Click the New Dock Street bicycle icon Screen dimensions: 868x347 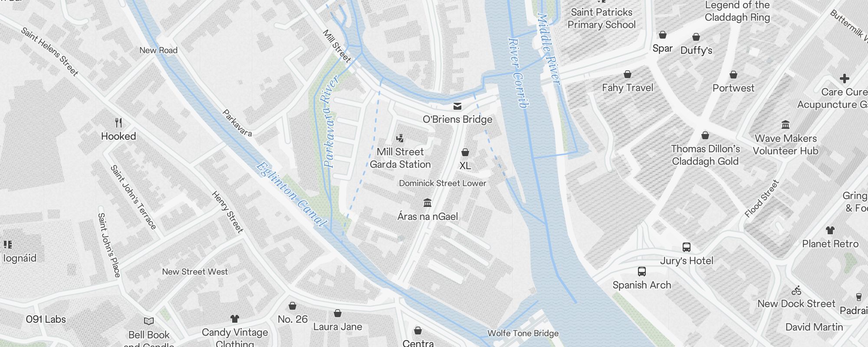(796, 290)
